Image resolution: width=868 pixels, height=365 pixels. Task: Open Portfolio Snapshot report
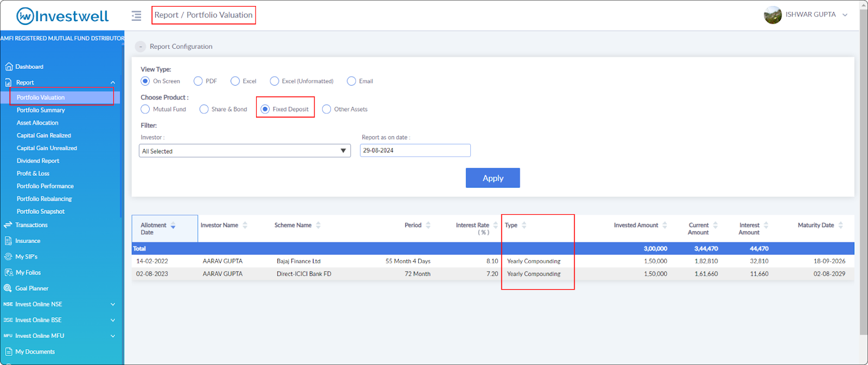[x=41, y=212]
